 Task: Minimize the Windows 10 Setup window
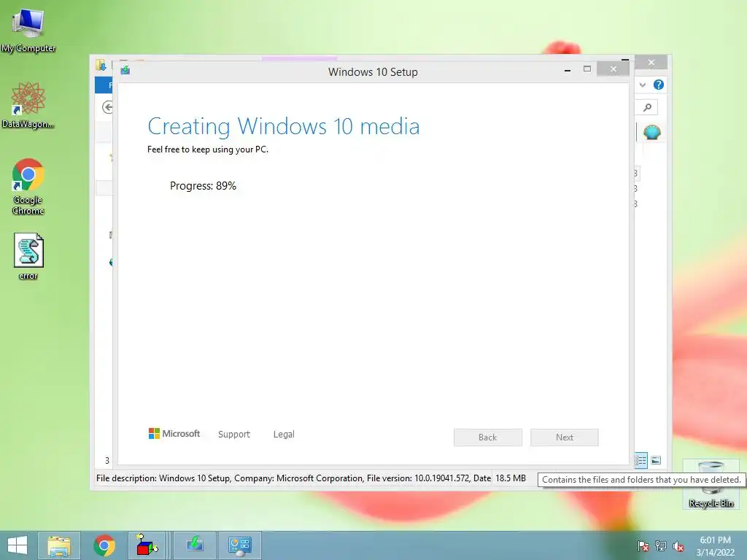568,70
